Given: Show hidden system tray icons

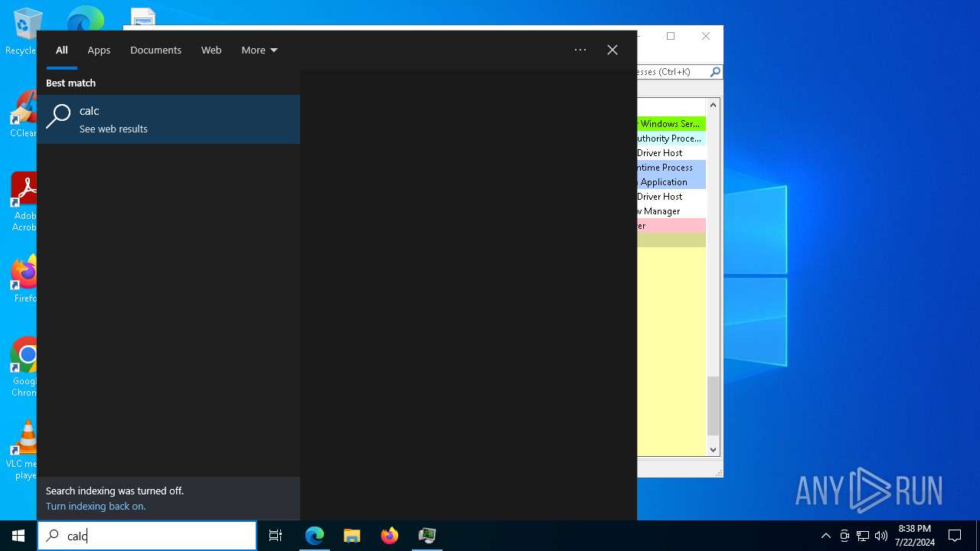Looking at the screenshot, I should (x=825, y=536).
